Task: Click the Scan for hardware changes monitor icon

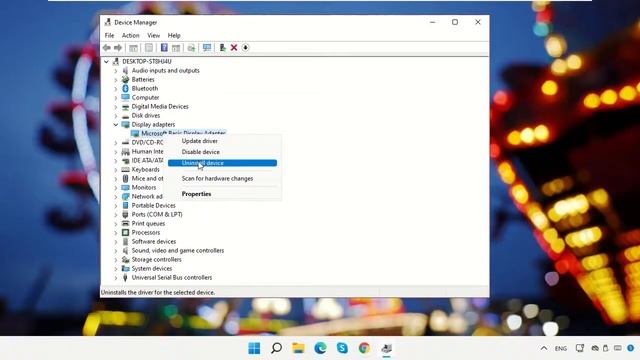Action: tap(207, 48)
